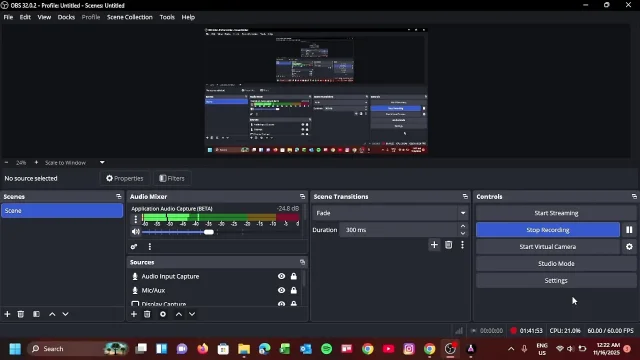Open the Help menu
Image resolution: width=640 pixels, height=360 pixels.
[x=188, y=17]
